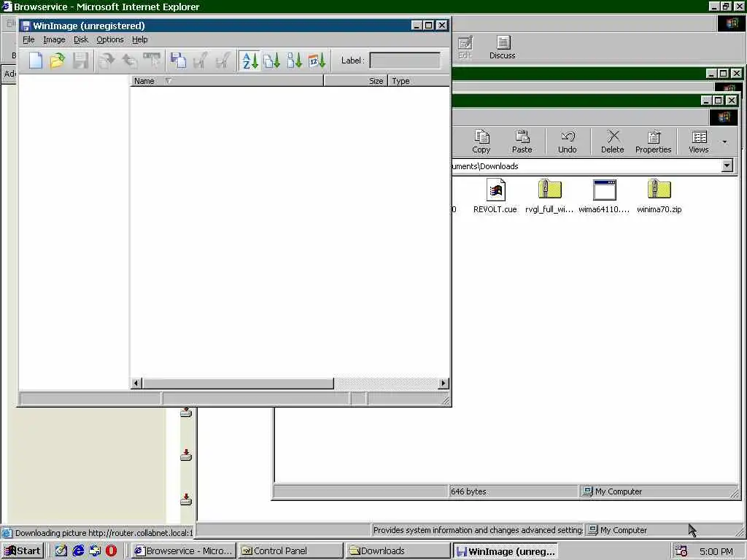Viewport: 747px width, 560px height.
Task: Click the Save floppy disk icon
Action: click(80, 61)
